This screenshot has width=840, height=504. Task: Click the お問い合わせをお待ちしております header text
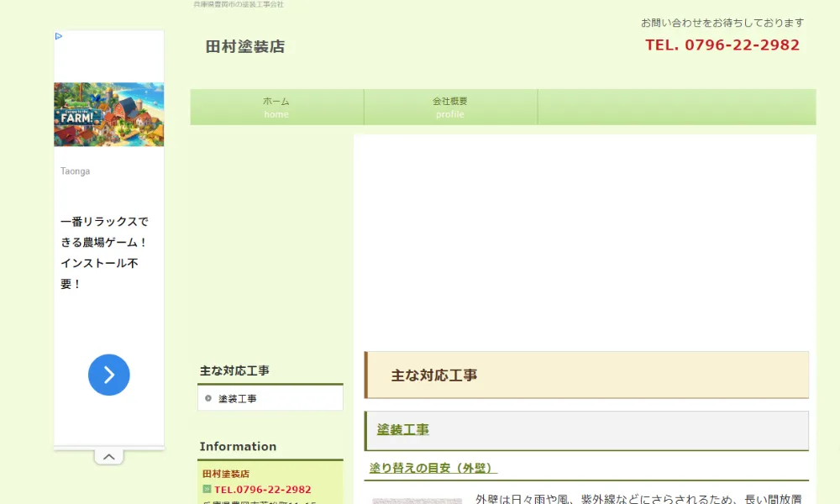pos(722,23)
